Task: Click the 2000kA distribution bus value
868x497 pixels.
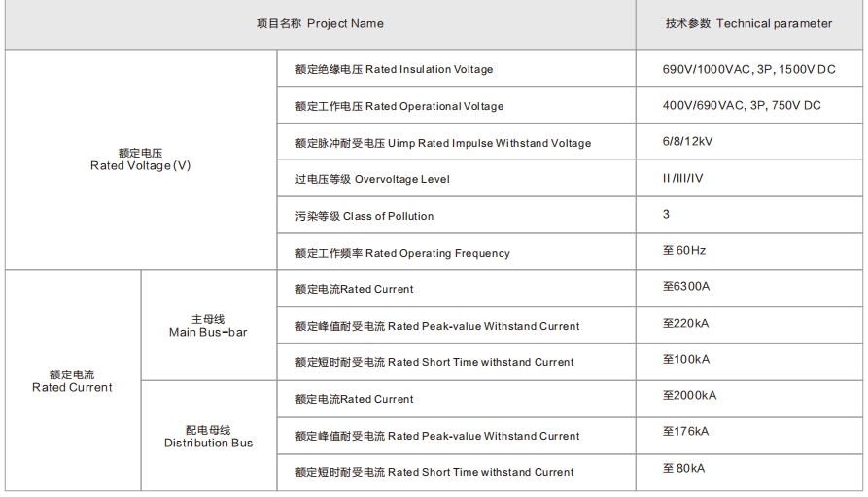Action: 690,395
